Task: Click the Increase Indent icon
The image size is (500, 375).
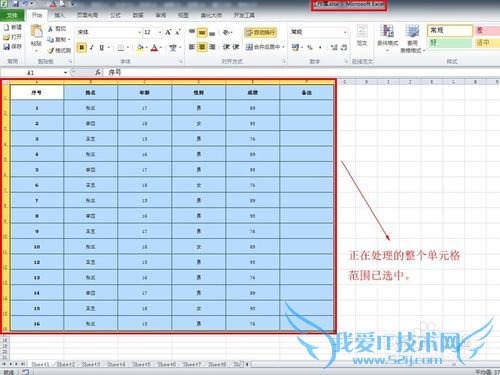Action: (x=236, y=47)
